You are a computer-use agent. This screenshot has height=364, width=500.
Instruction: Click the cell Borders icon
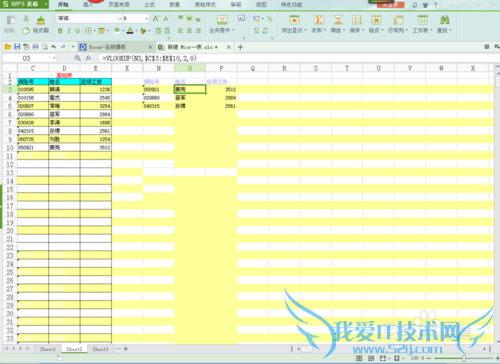point(88,31)
